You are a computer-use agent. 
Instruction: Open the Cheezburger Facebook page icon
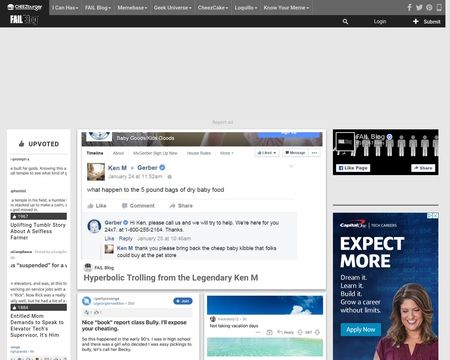click(x=410, y=7)
